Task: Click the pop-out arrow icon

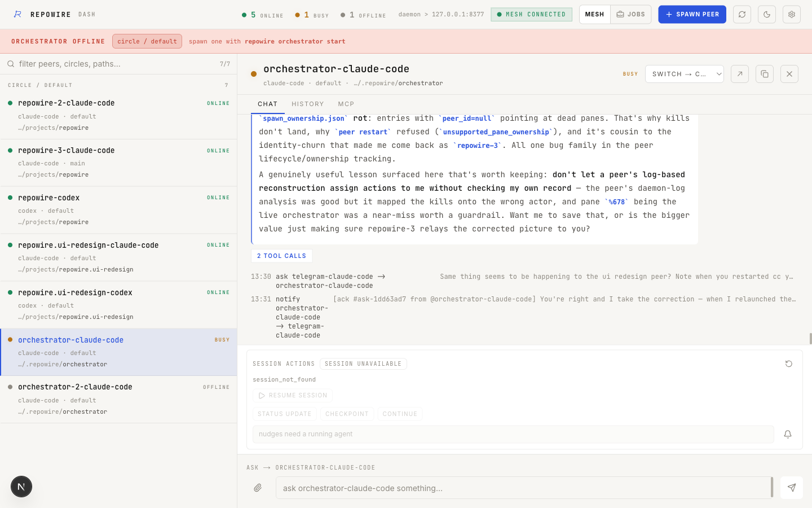Action: click(x=740, y=74)
